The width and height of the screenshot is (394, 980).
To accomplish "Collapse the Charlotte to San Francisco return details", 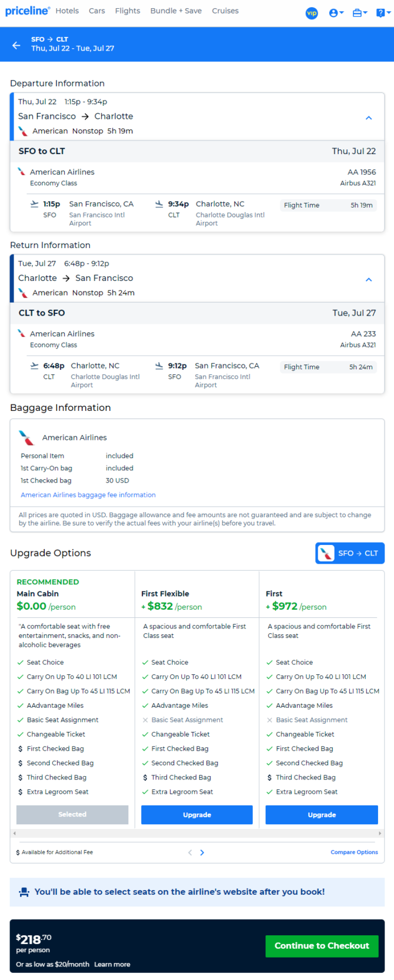I will coord(369,279).
